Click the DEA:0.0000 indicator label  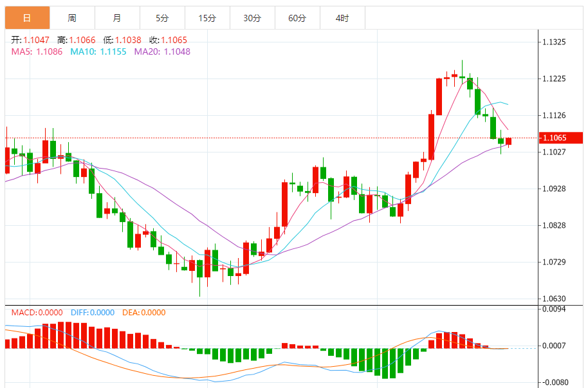144,313
